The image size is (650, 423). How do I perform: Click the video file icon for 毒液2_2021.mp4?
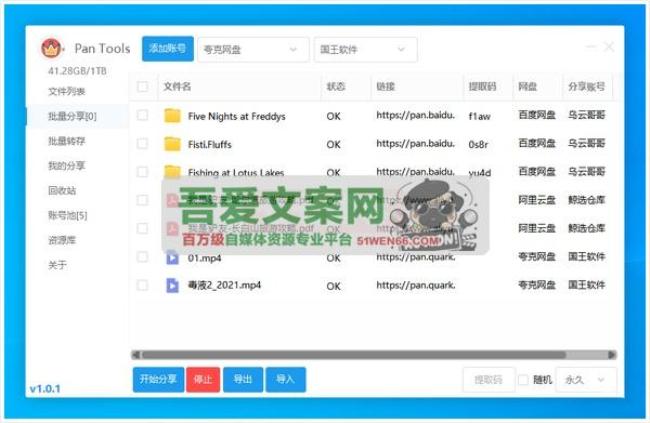(172, 285)
